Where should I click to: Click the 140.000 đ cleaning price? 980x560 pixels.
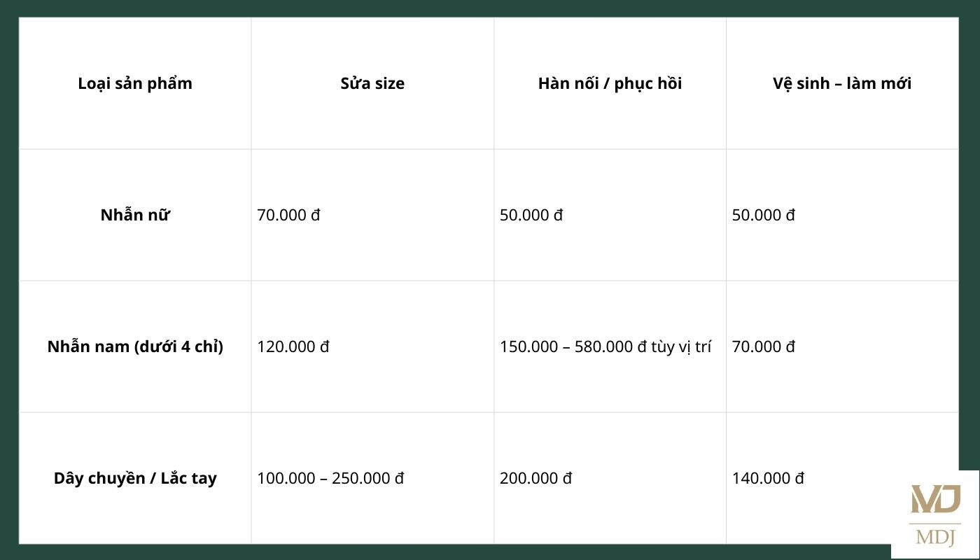point(768,478)
